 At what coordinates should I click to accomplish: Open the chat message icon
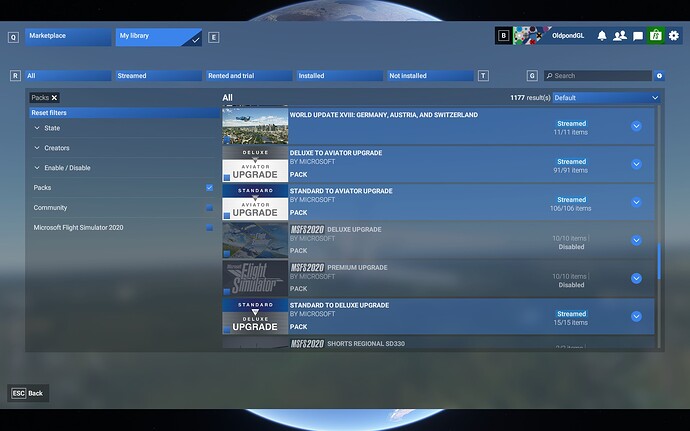(x=638, y=36)
